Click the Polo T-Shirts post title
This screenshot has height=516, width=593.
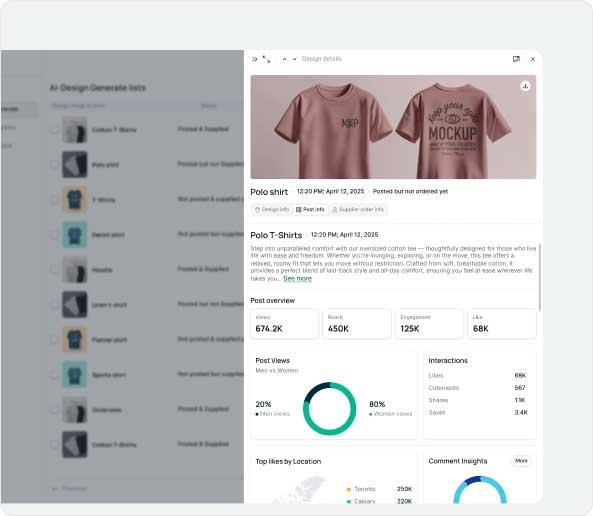(276, 235)
